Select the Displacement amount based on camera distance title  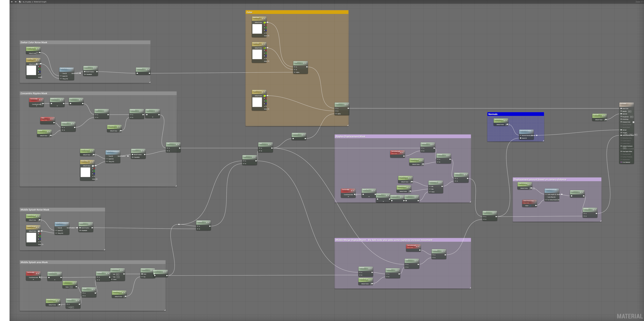coord(540,180)
